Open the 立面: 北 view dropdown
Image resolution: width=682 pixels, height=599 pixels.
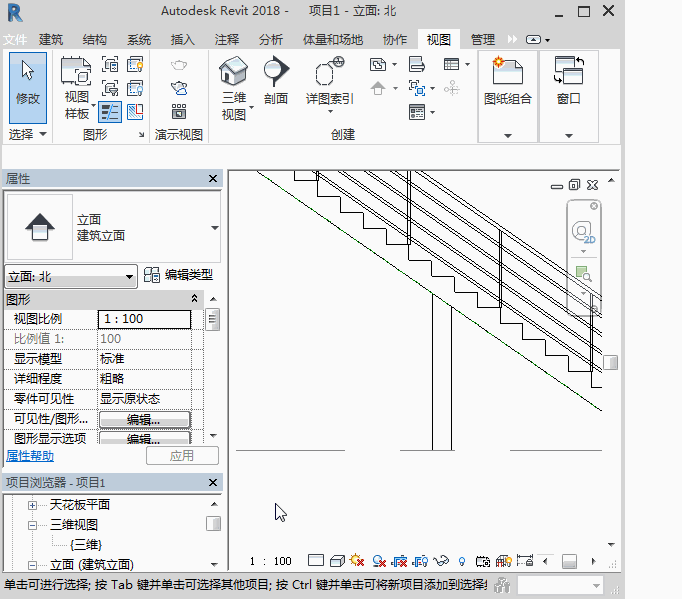coord(71,277)
